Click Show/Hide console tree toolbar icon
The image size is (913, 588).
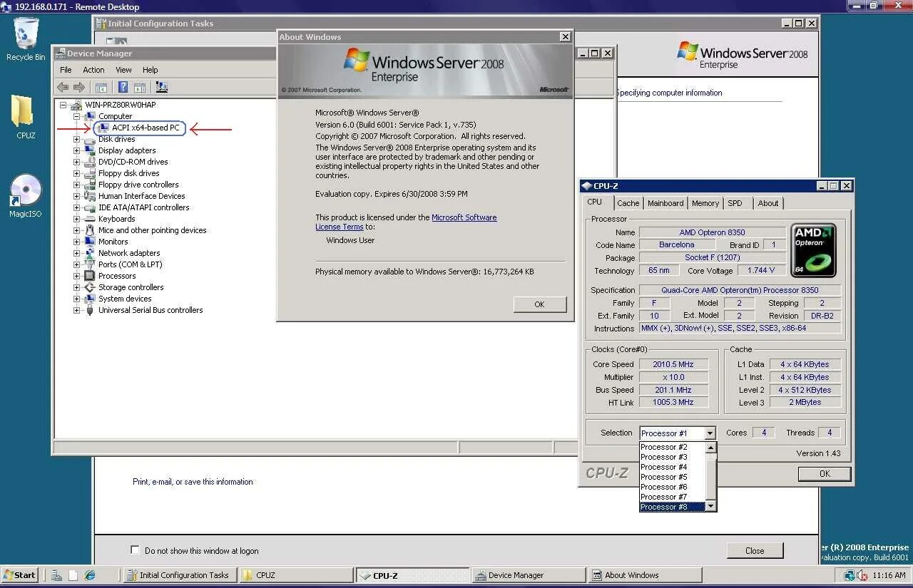pos(101,87)
